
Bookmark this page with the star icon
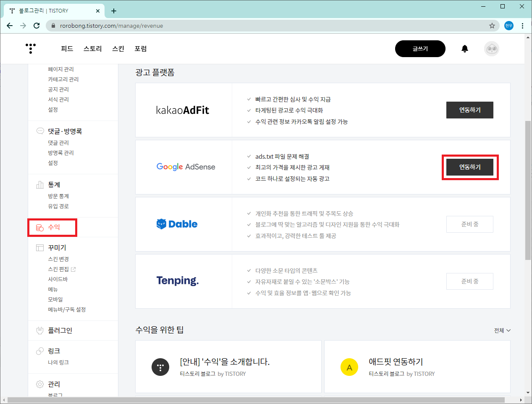click(492, 26)
